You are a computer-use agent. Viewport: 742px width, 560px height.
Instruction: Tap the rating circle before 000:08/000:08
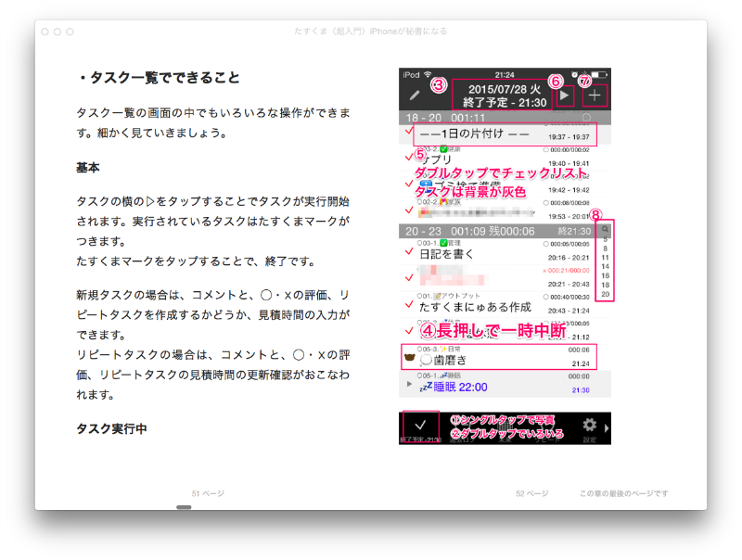[x=545, y=203]
